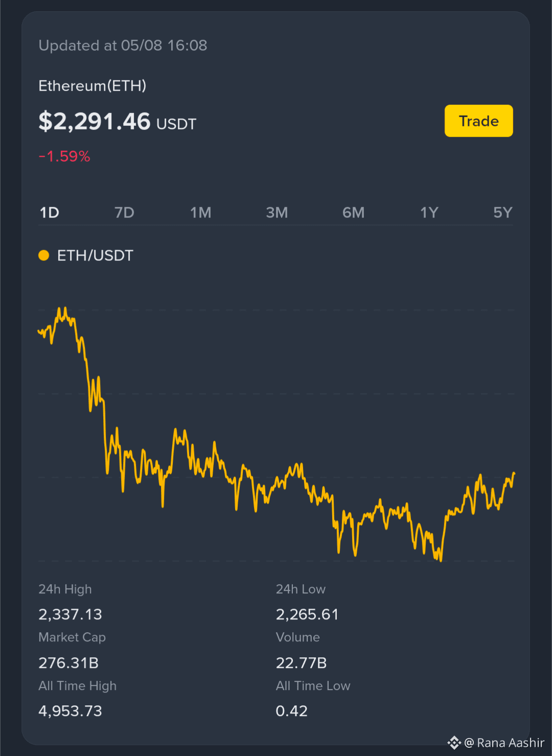Image resolution: width=552 pixels, height=756 pixels.
Task: Click the -1.59% price change
Action: click(64, 157)
